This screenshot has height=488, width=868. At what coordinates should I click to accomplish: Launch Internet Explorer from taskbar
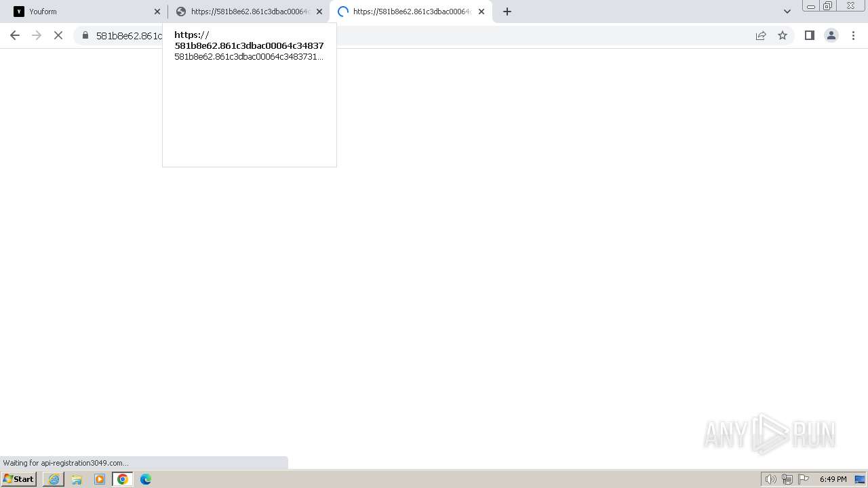click(54, 479)
